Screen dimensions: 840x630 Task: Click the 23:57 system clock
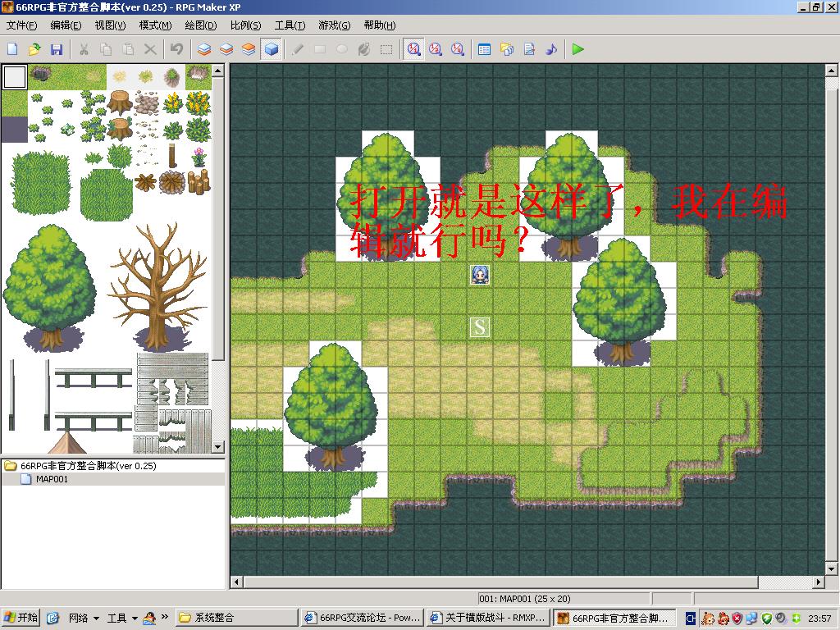[819, 619]
